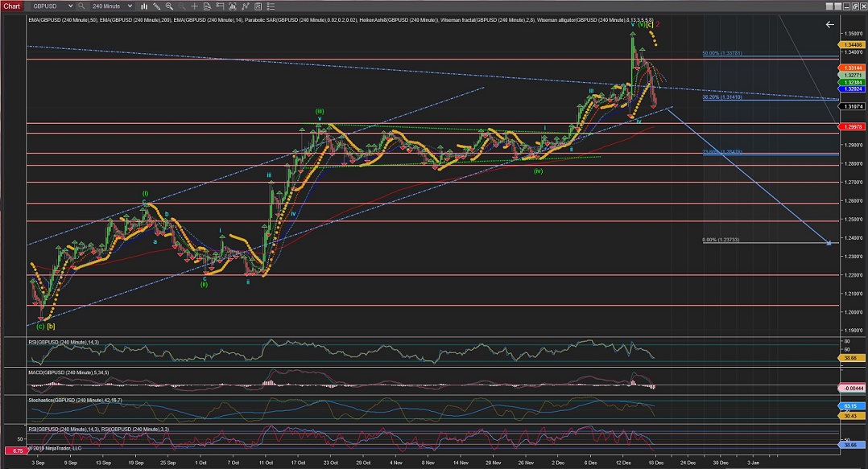This screenshot has height=469, width=868.
Task: Open the bar type chart style icon
Action: [144, 6]
